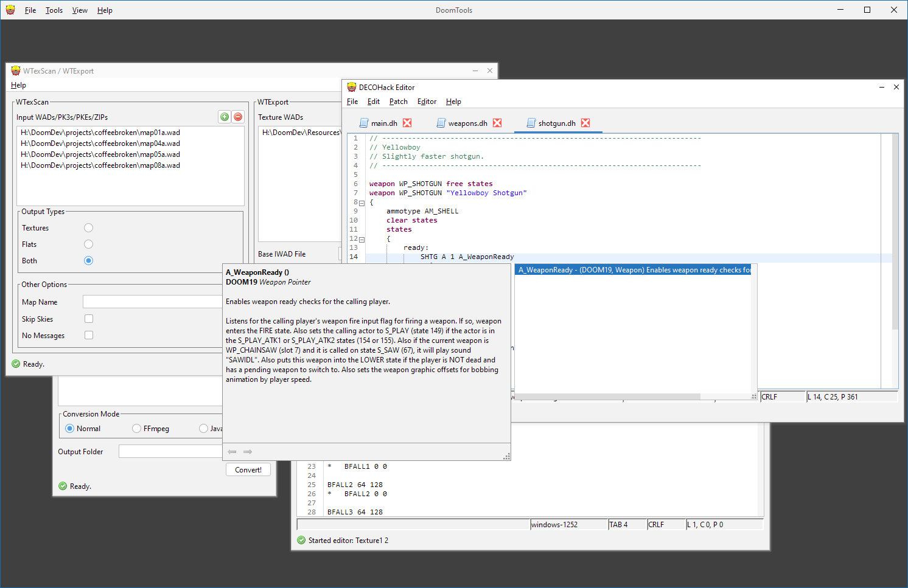
Task: Select the Normal conversion mode radio
Action: pyautogui.click(x=69, y=429)
